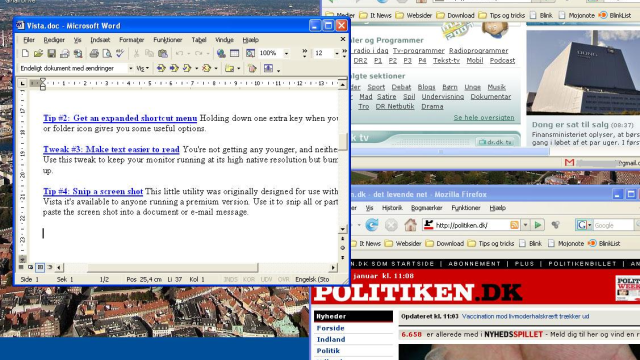Click the Document Map icon beside zoom box
This screenshot has width=640, height=360.
(x=250, y=53)
